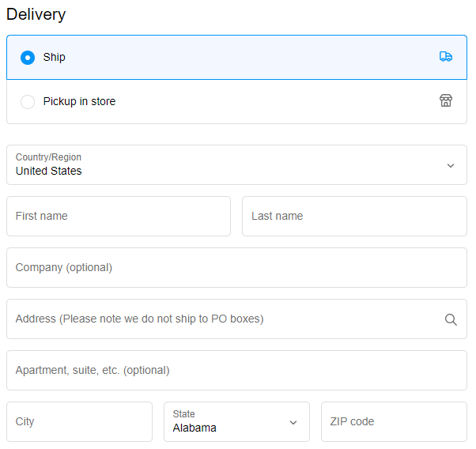
Task: Click into the Company (optional) field
Action: [x=236, y=267]
